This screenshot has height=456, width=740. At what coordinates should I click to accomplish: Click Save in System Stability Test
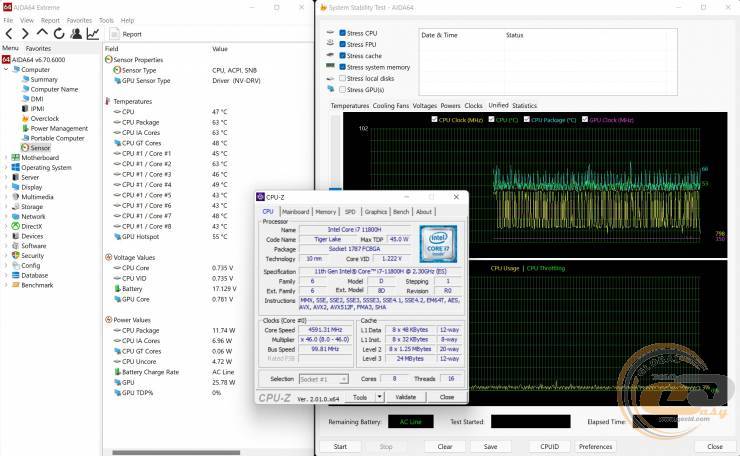[x=490, y=447]
